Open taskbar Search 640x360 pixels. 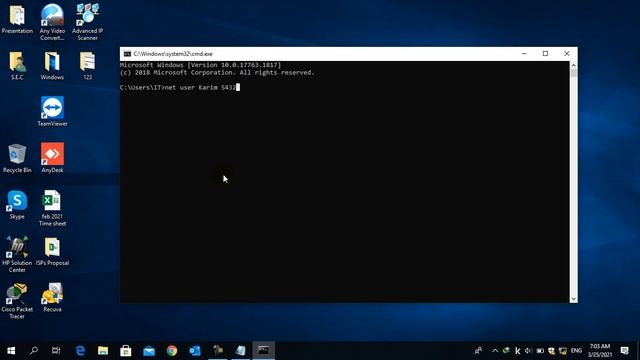34,351
